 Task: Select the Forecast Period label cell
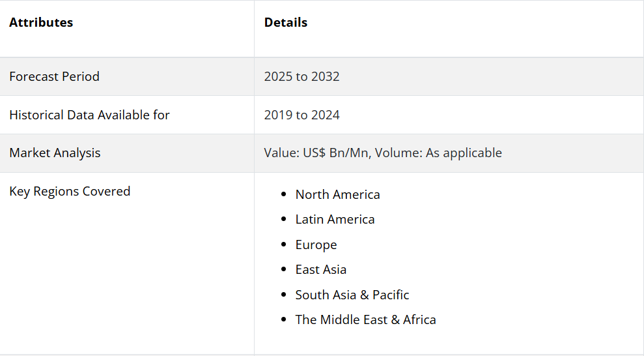click(54, 77)
